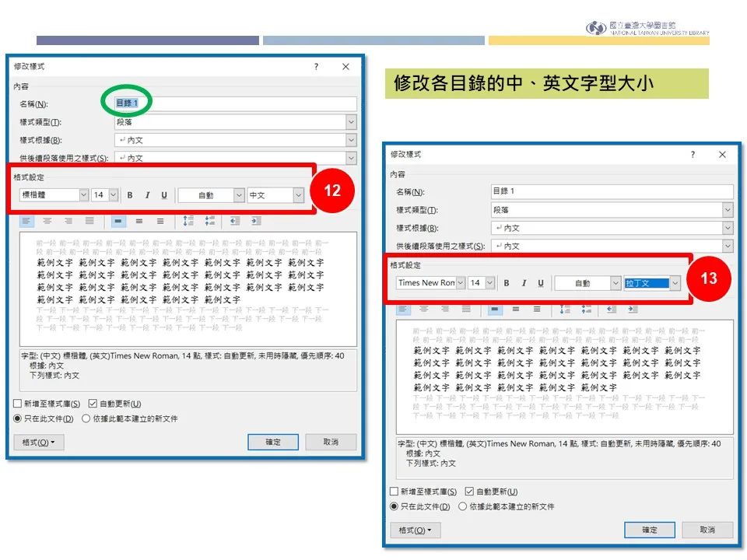Select justify alignment in the left dialog

click(90, 222)
